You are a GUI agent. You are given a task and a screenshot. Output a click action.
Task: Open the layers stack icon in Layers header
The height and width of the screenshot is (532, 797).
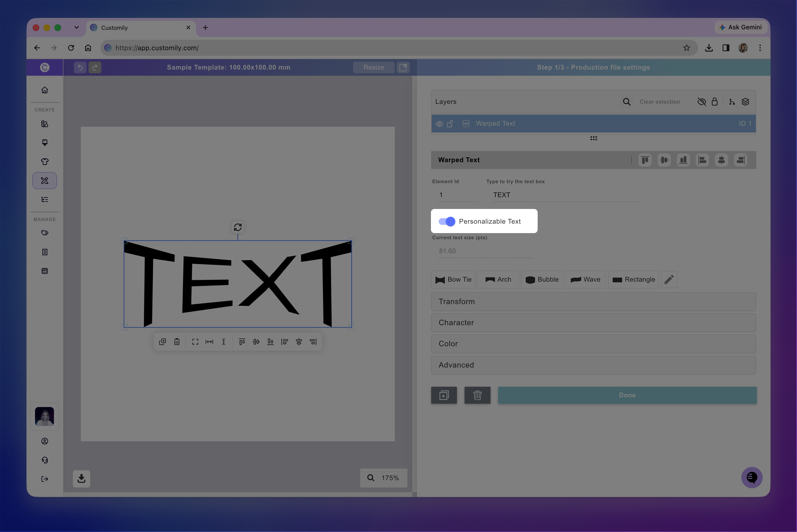coord(745,102)
